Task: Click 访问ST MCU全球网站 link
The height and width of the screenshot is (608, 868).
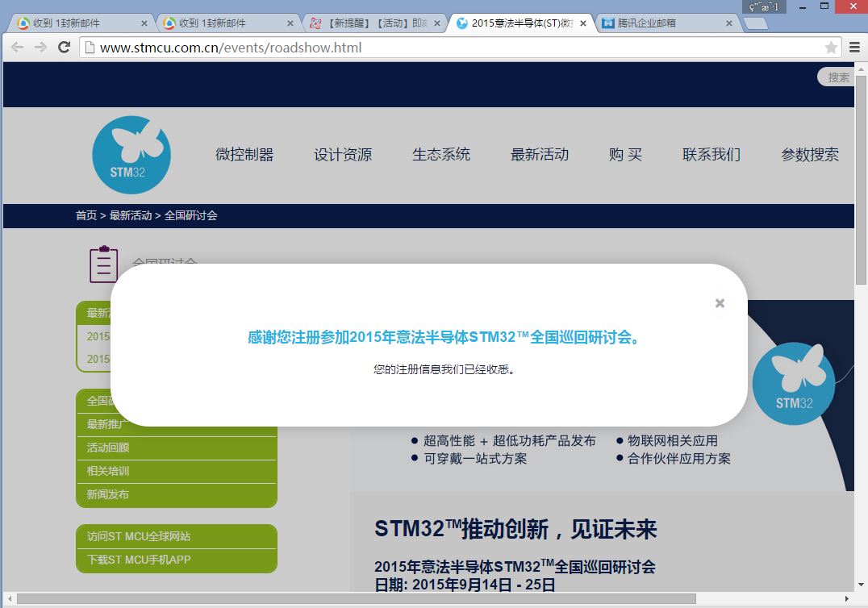Action: [x=176, y=536]
